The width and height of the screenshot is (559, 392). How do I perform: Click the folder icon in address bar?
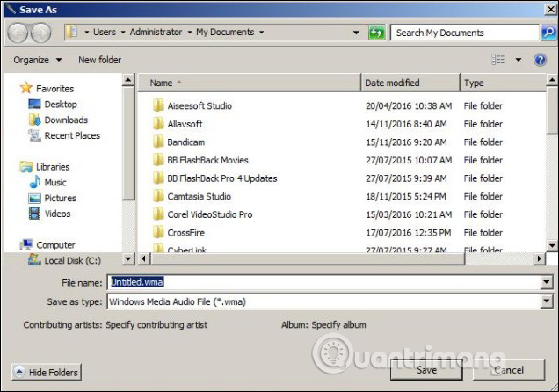(x=72, y=32)
